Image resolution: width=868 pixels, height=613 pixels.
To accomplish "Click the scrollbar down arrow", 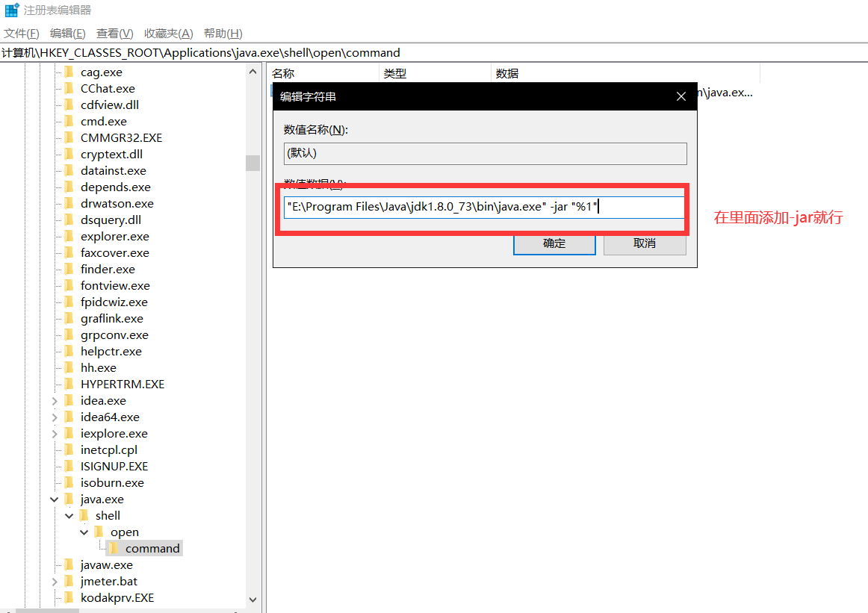I will click(252, 599).
